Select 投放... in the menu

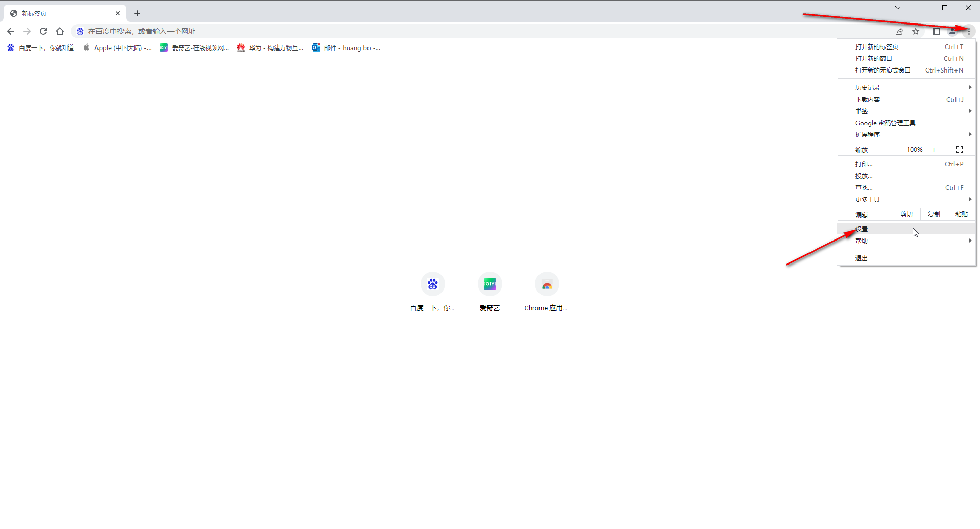tap(906, 176)
